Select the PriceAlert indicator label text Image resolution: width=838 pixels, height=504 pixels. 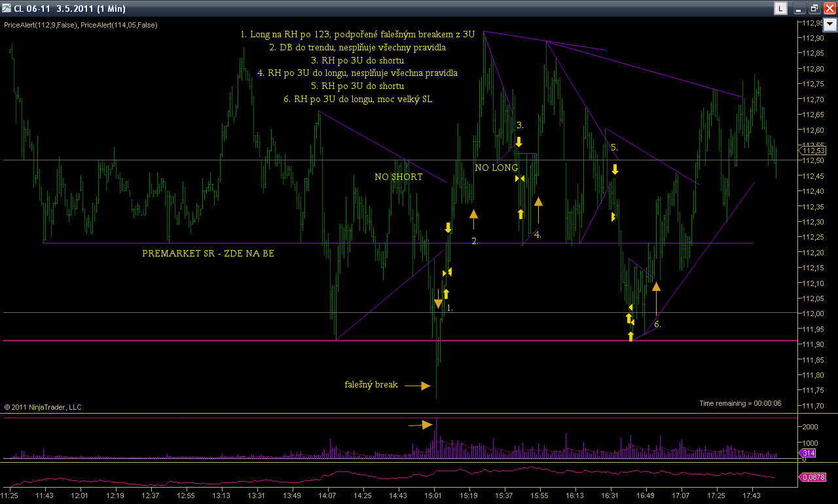tap(81, 25)
